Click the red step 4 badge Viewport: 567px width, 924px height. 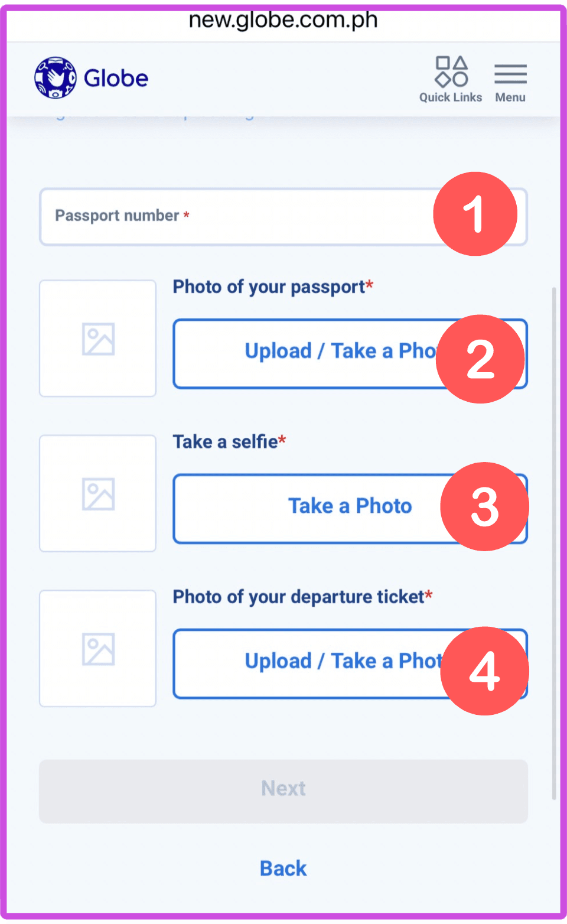(x=484, y=671)
